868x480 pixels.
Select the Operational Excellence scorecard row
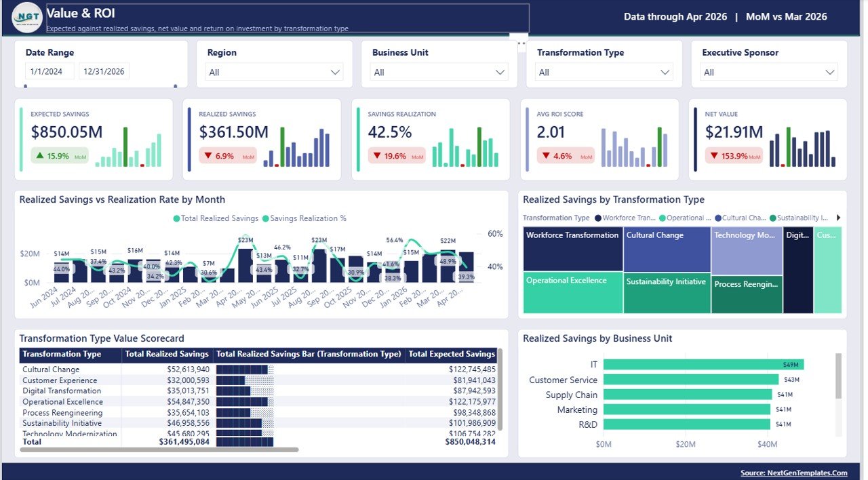tap(258, 402)
